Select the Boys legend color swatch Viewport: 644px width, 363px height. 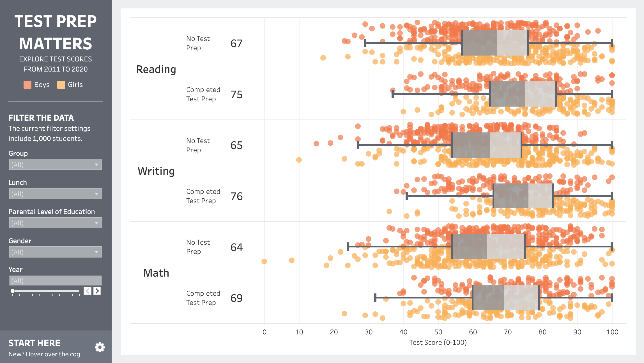(27, 85)
